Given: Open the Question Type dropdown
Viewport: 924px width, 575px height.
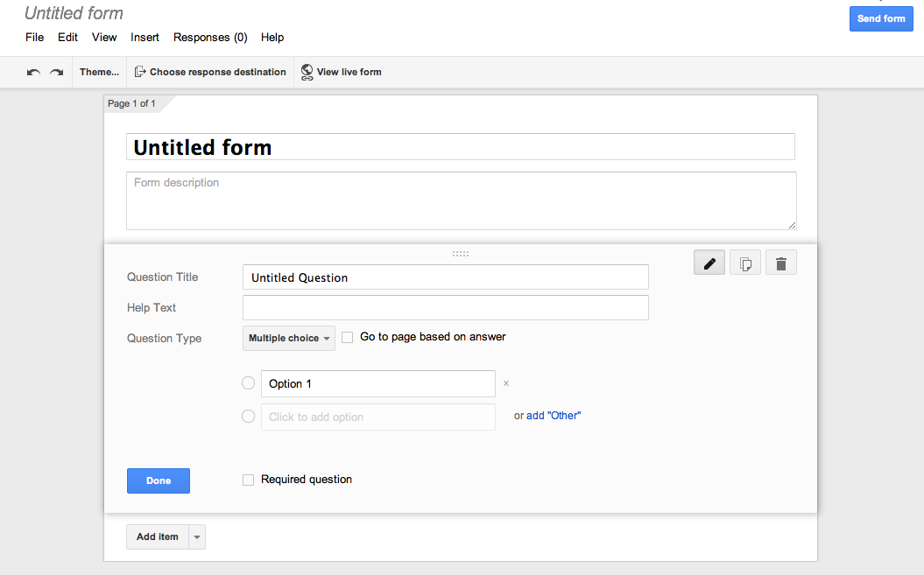Looking at the screenshot, I should pos(288,338).
